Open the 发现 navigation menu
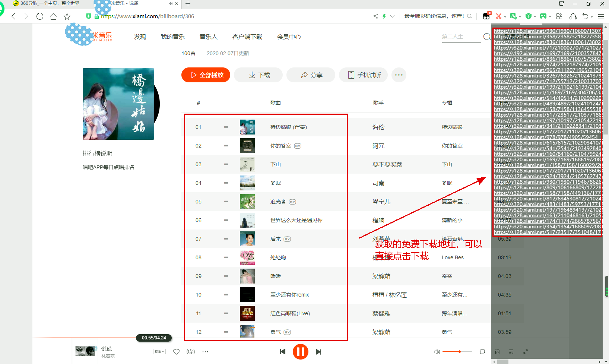This screenshot has height=364, width=609. click(x=140, y=37)
